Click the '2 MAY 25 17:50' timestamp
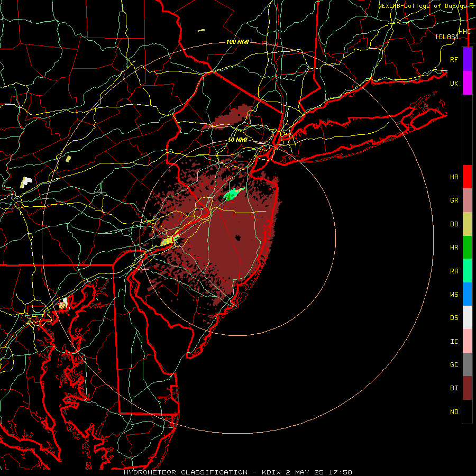476x476 pixels. [x=319, y=472]
